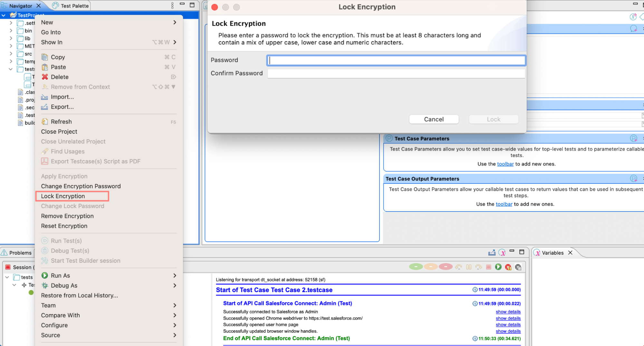Click the red terminate-and-pause icon in session toolbar

click(x=508, y=267)
